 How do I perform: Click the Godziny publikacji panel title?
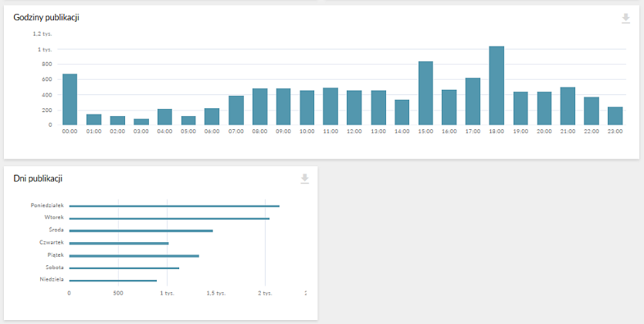pyautogui.click(x=46, y=18)
